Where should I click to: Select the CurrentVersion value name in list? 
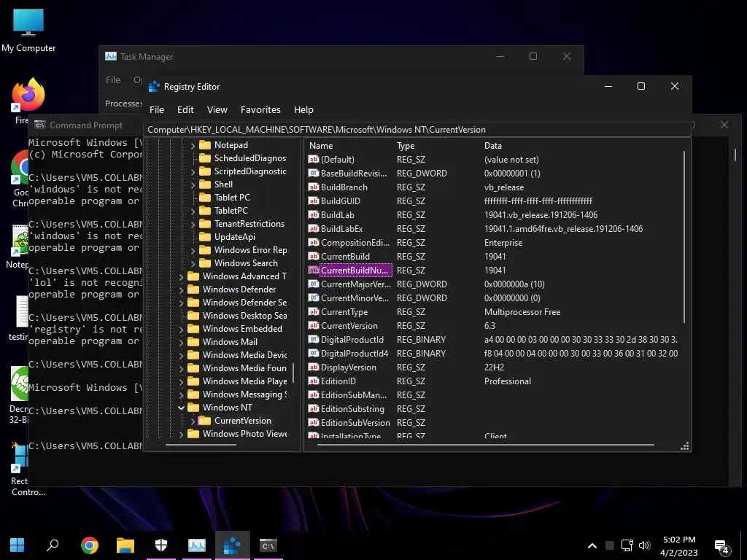tap(349, 326)
